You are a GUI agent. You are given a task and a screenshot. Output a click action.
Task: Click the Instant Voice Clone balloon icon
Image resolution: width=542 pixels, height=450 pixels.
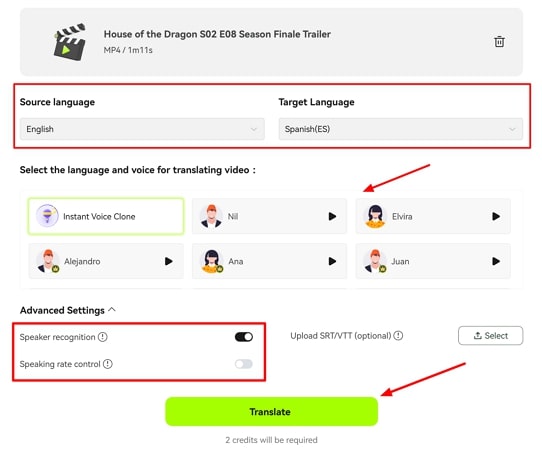47,216
